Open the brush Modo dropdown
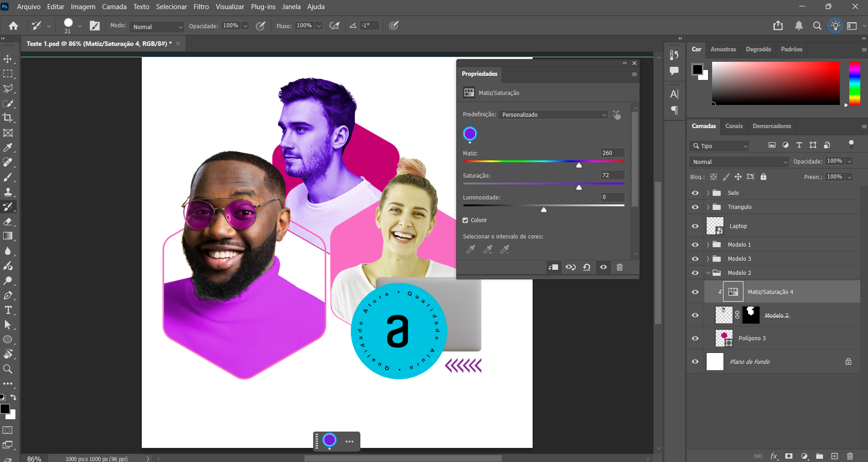Screen dimensions: 868x462 tap(157, 27)
